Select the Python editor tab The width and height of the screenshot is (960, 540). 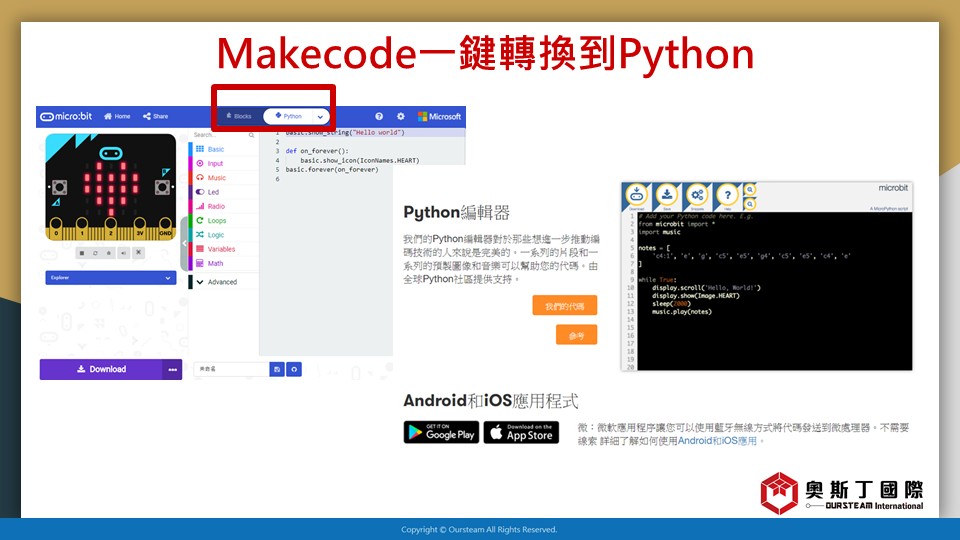point(288,116)
